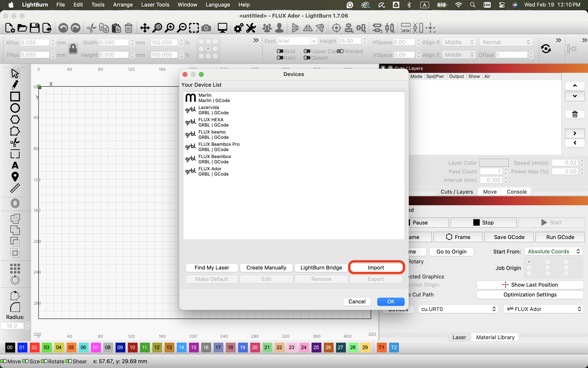Image resolution: width=588 pixels, height=368 pixels.
Task: Click the camera capture toolbar icon
Action: tap(206, 28)
